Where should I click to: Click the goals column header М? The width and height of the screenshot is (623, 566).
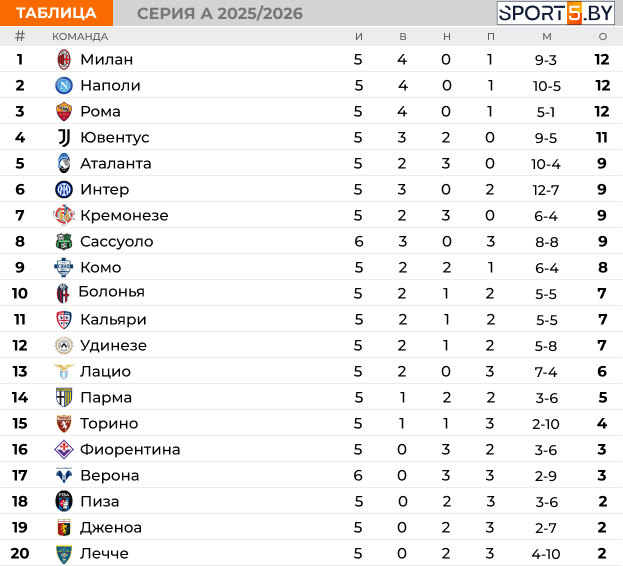coord(546,36)
